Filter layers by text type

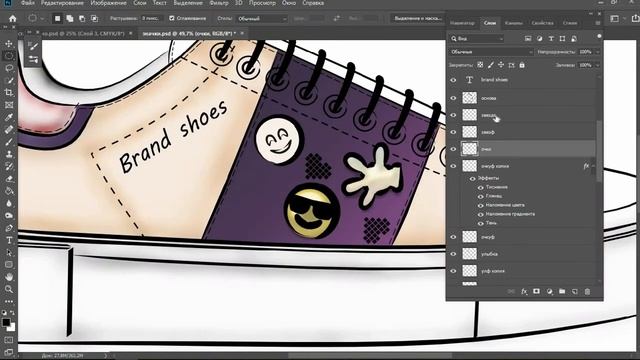[551, 38]
